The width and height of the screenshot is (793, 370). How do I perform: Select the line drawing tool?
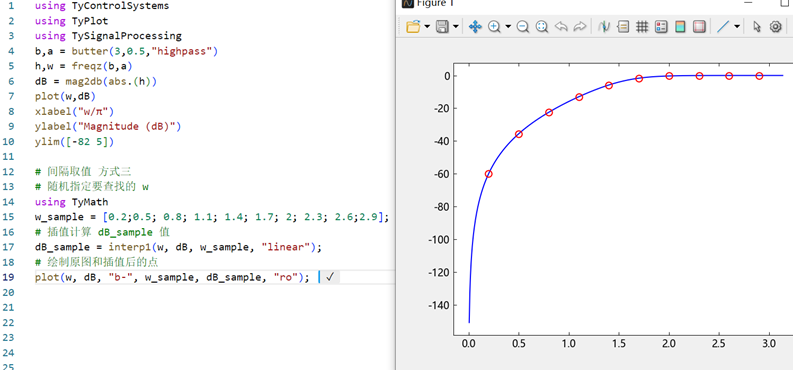pos(723,27)
